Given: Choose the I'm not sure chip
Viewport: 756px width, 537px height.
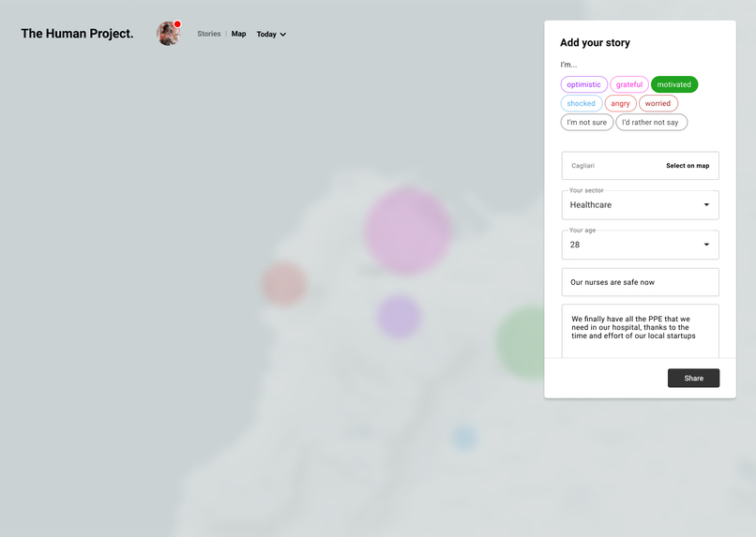Looking at the screenshot, I should tap(587, 123).
